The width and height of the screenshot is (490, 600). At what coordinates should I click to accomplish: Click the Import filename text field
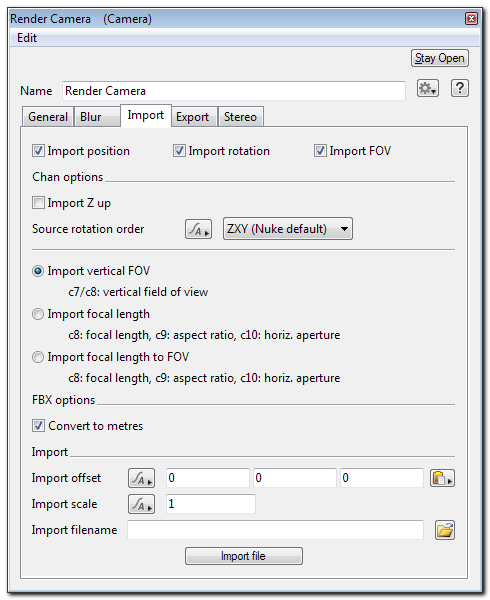(275, 530)
